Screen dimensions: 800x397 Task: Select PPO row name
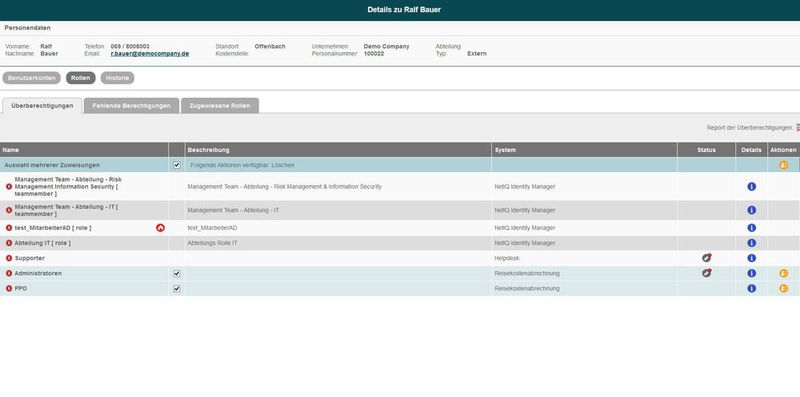coord(21,289)
